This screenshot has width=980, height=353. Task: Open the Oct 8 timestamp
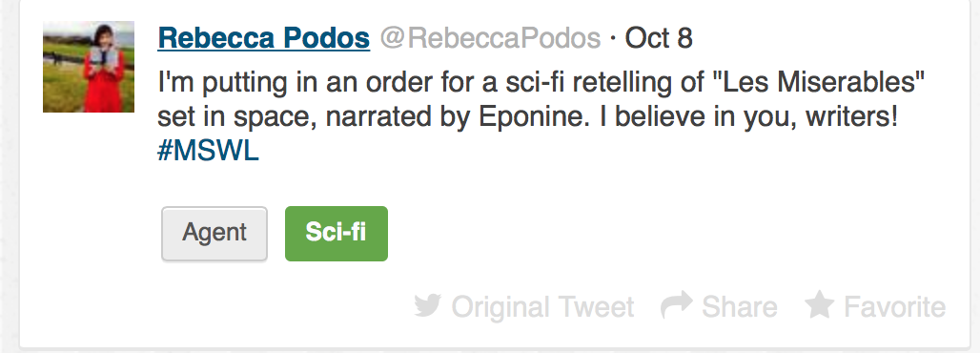pos(658,38)
